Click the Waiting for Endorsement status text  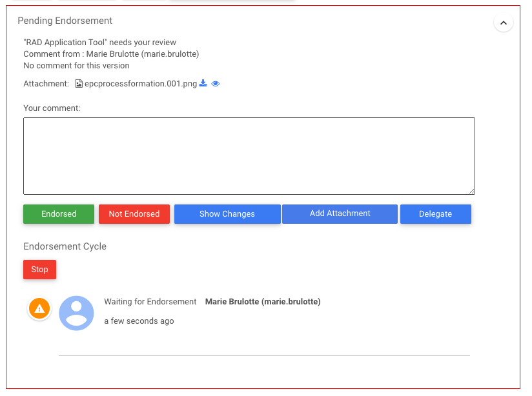tap(150, 302)
